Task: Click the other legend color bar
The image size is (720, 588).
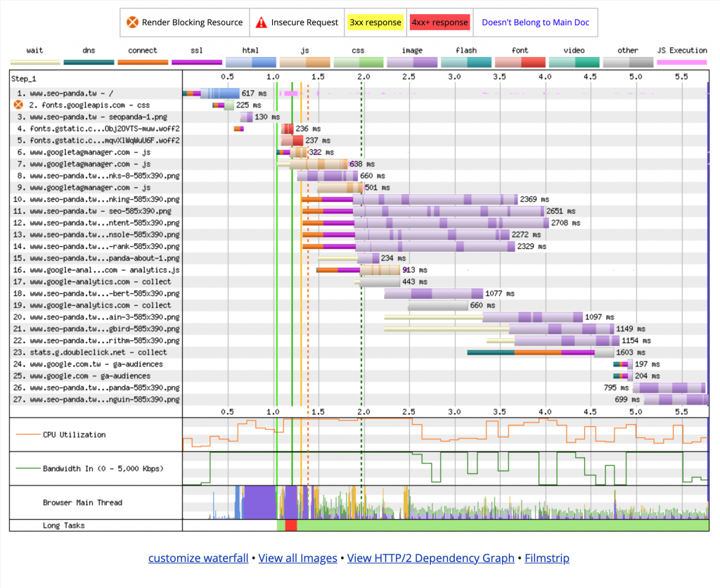Action: pos(628,62)
